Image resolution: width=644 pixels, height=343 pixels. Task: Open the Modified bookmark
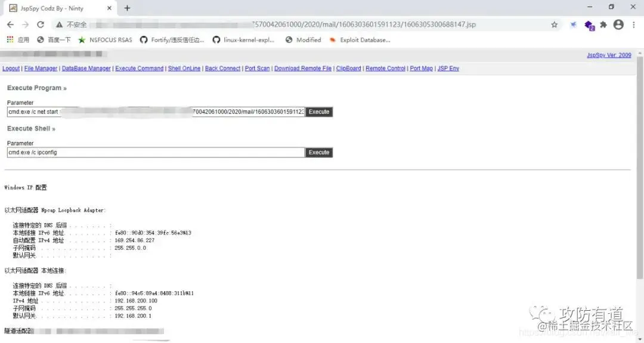(303, 40)
